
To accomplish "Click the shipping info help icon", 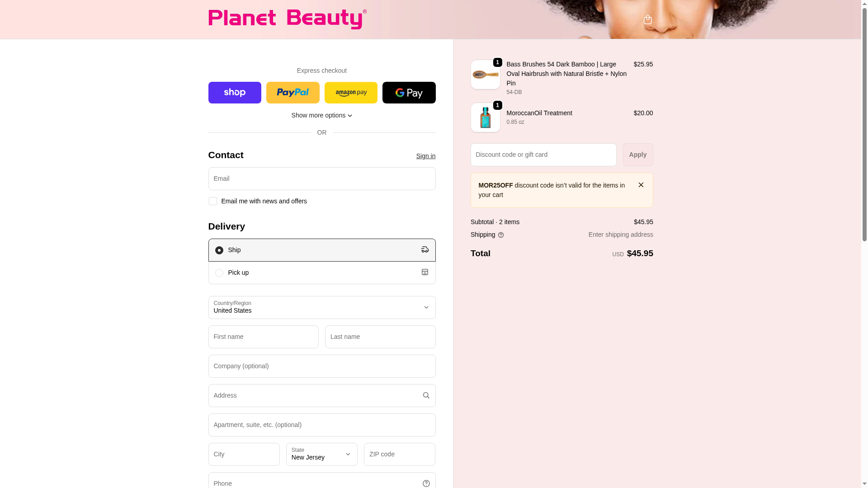I will tap(501, 235).
